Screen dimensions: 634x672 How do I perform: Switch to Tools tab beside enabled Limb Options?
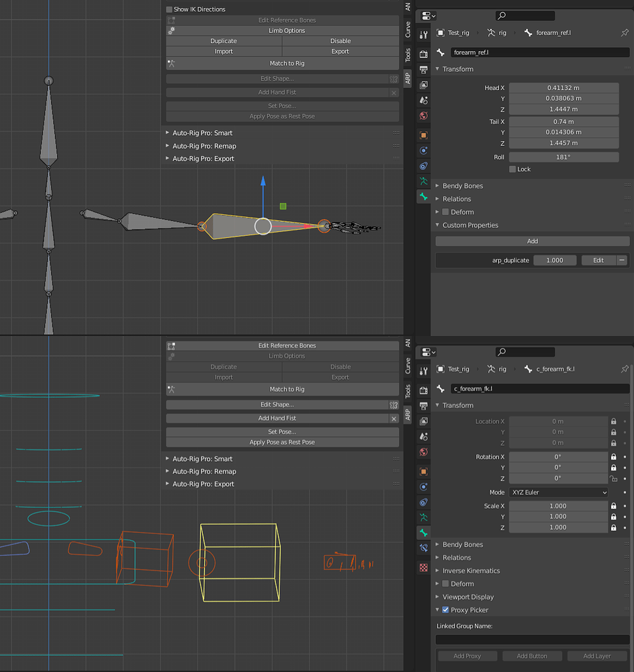(x=408, y=54)
